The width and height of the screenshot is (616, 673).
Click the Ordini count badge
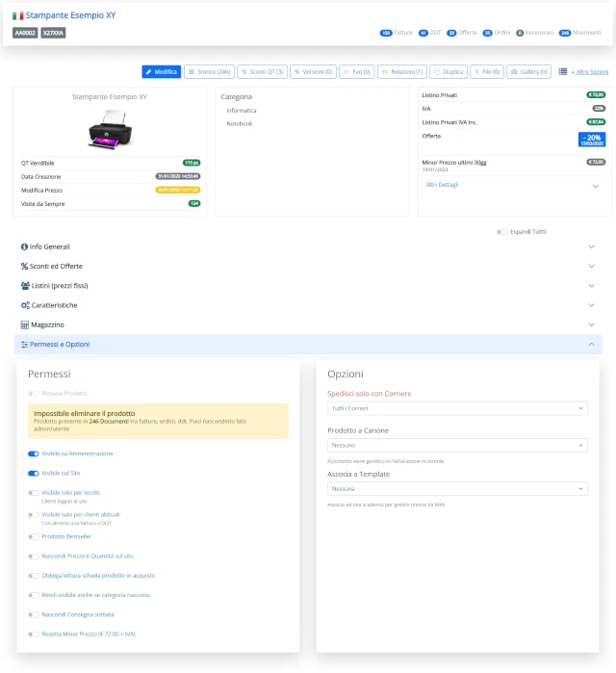click(x=487, y=33)
